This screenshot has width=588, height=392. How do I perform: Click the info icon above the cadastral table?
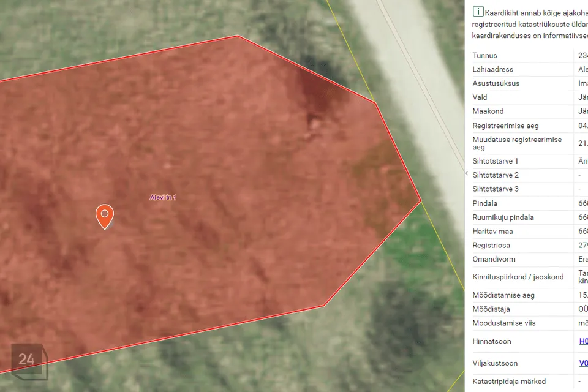point(478,12)
